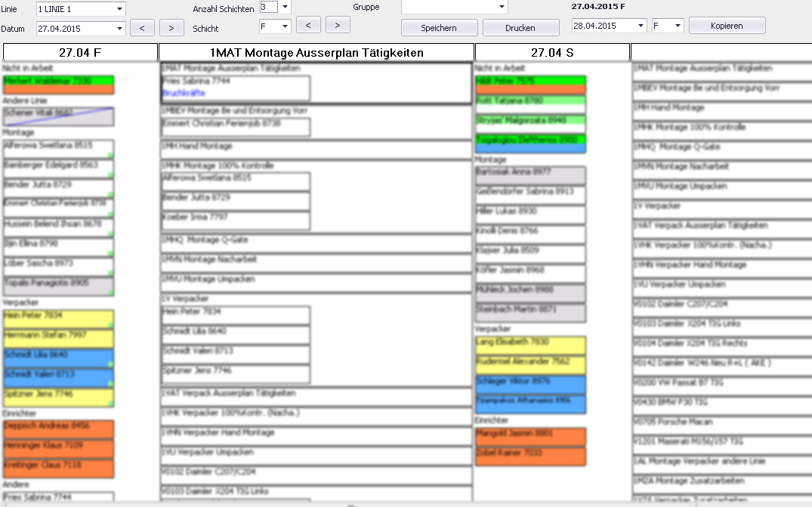
Task: Select the yellow Hein Peter 7834 card
Action: [58, 320]
